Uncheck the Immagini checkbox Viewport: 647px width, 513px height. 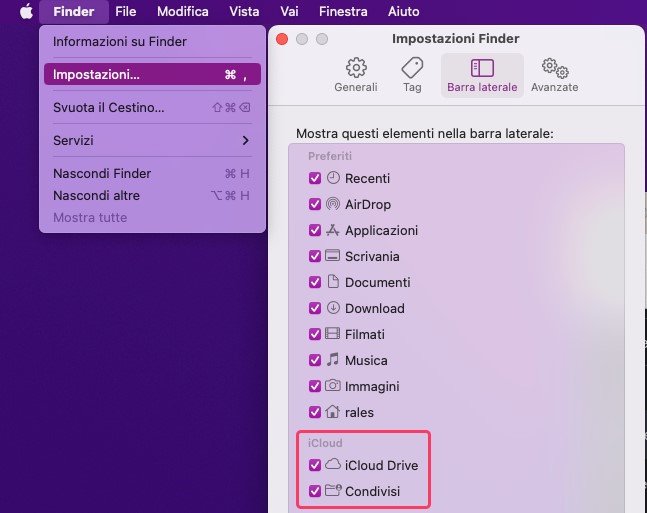click(315, 386)
